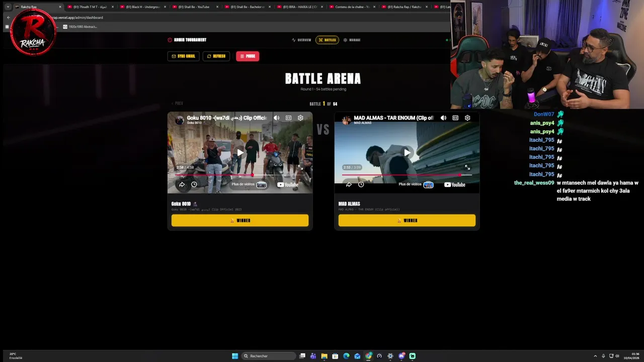This screenshot has width=644, height=362.
Task: Open settings gear on MAD ALMAS video
Action: click(x=467, y=118)
